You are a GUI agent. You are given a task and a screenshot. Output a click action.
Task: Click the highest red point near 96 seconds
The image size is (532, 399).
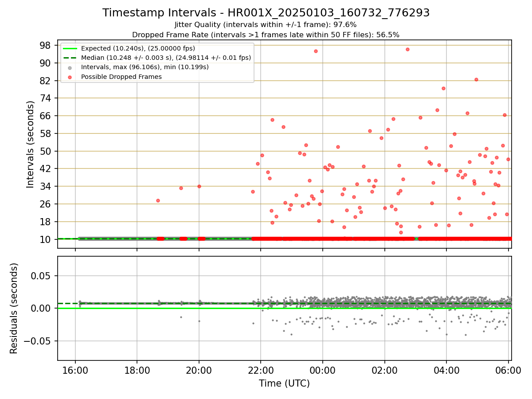[407, 49]
